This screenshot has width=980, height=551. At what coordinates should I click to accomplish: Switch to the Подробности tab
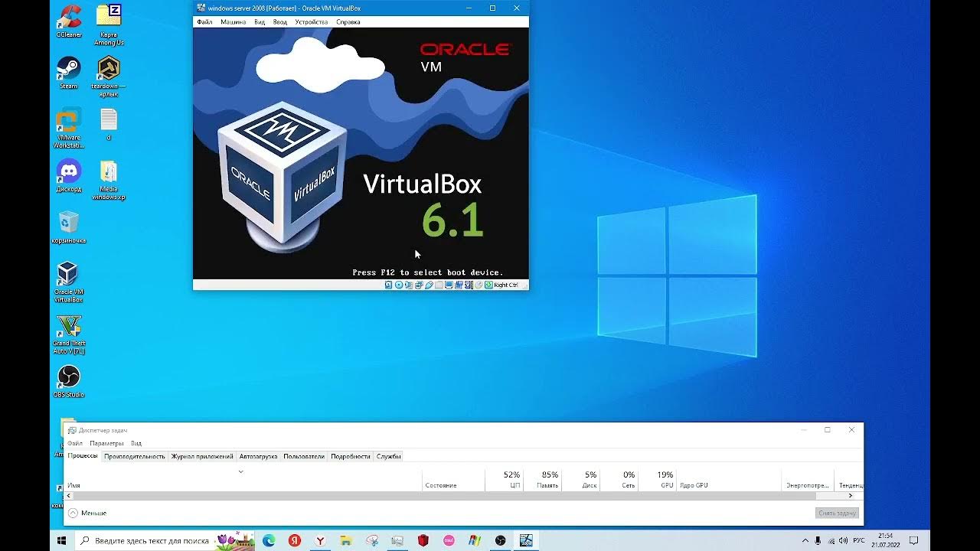tap(351, 456)
